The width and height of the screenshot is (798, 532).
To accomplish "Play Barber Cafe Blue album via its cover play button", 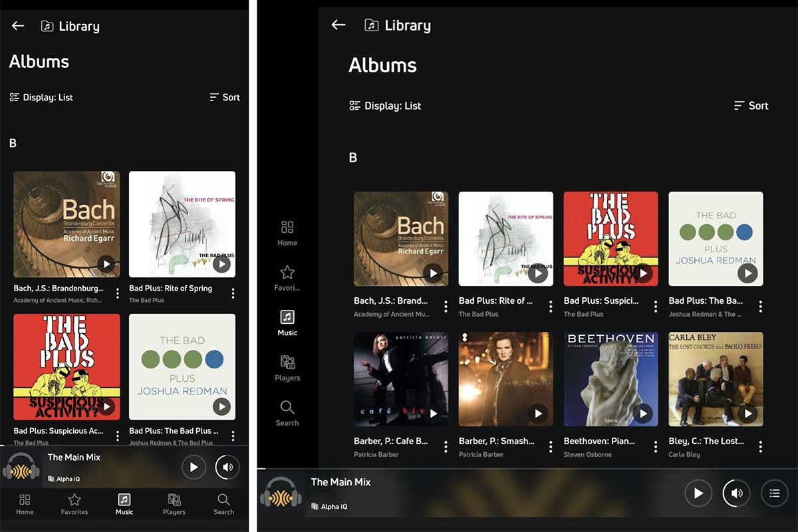I will 433,414.
